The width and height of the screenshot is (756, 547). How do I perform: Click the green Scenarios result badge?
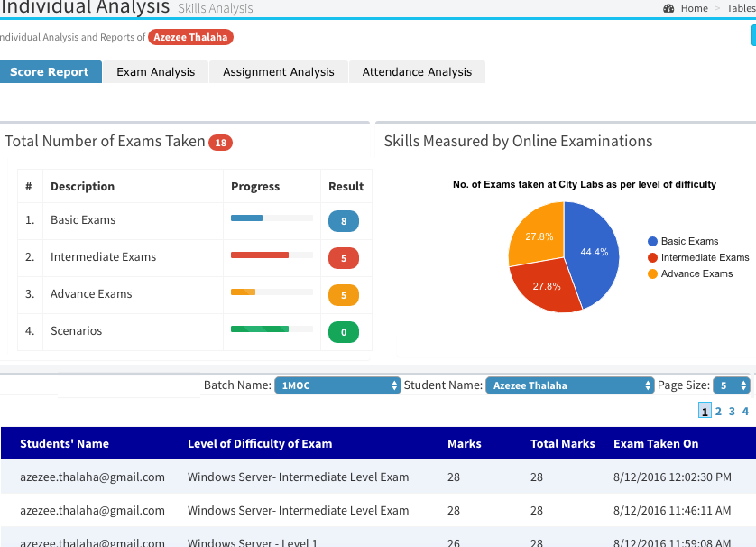pyautogui.click(x=343, y=332)
